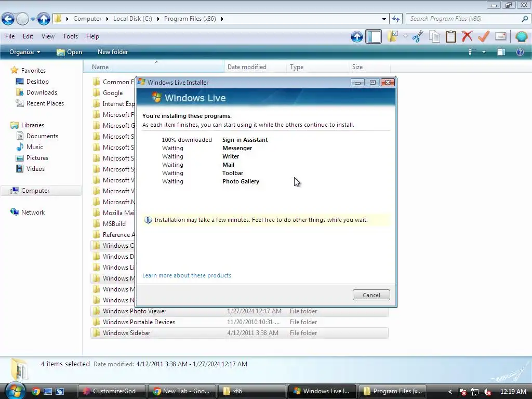Open the address bar history dropdown
532x399 pixels.
coord(384,19)
